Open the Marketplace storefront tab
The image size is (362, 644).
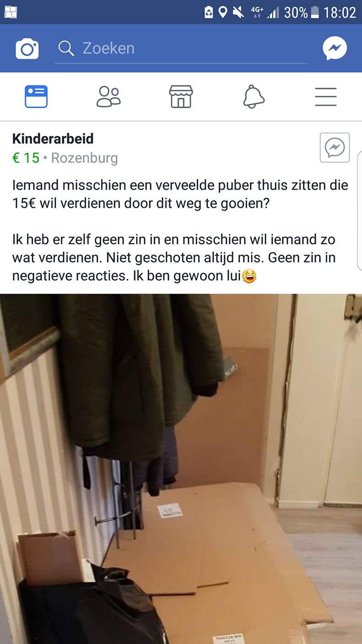pyautogui.click(x=181, y=97)
